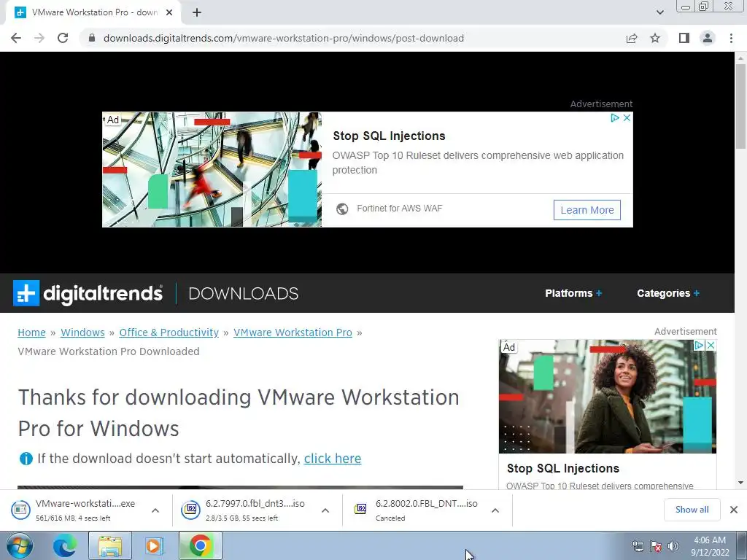This screenshot has width=747, height=560.
Task: Expand options for canceled 6.2.8002.0 iso
Action: (495, 510)
